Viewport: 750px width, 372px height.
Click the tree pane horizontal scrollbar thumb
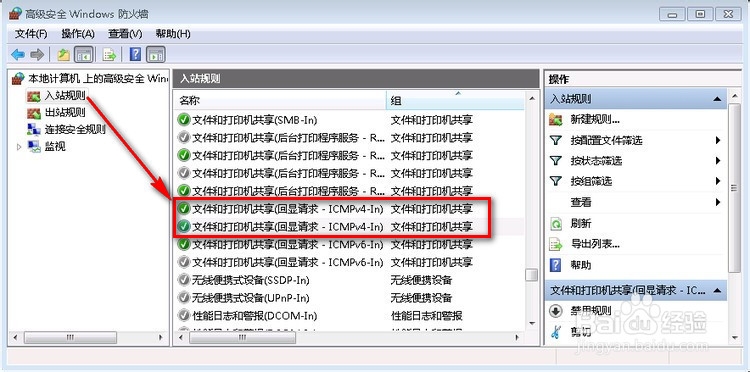tap(70, 337)
